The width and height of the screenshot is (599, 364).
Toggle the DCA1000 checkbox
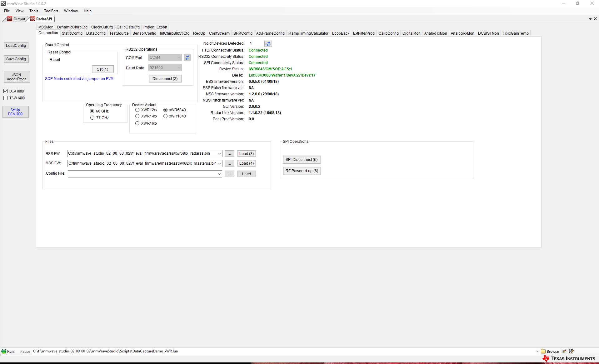click(6, 91)
